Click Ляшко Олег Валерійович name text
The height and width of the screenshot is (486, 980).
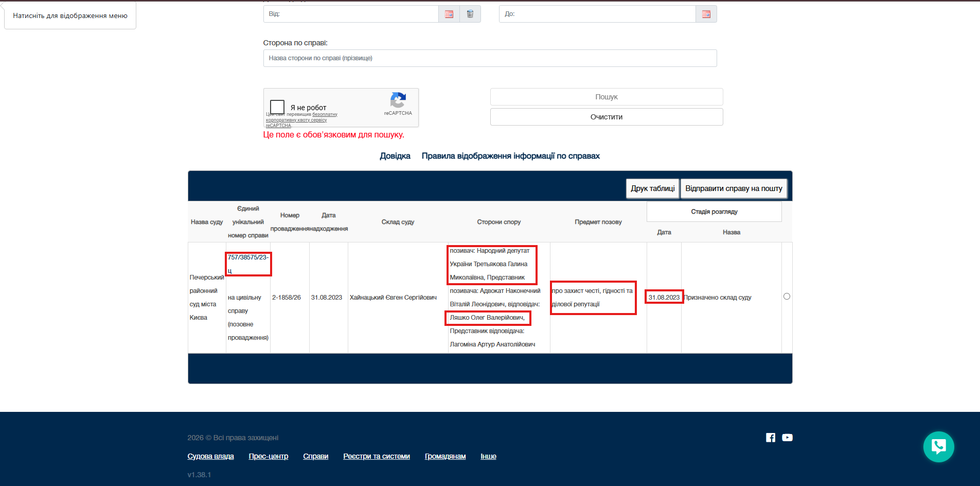tap(487, 318)
